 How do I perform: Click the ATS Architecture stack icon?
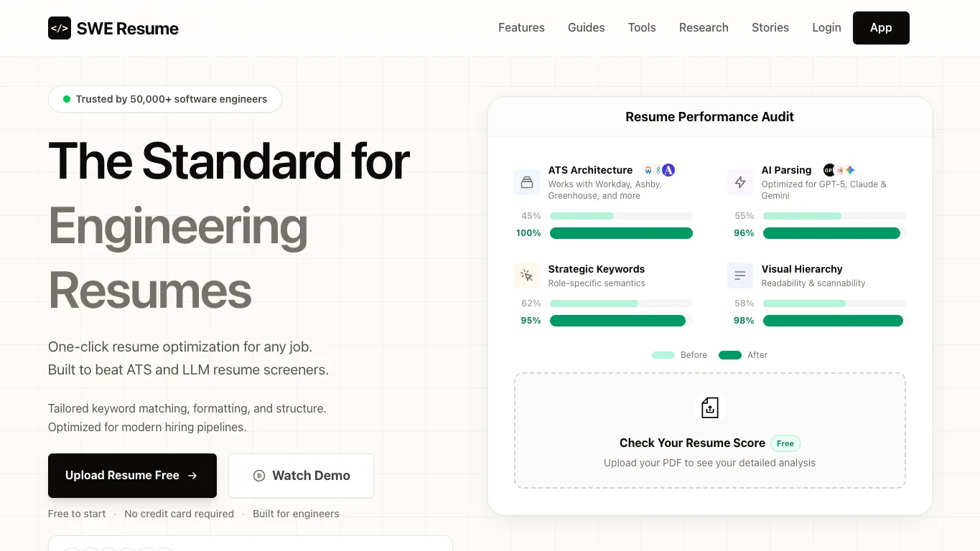click(x=527, y=182)
